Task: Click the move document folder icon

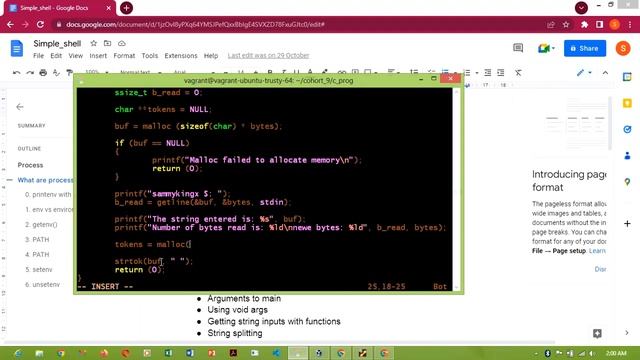Action: (x=107, y=43)
